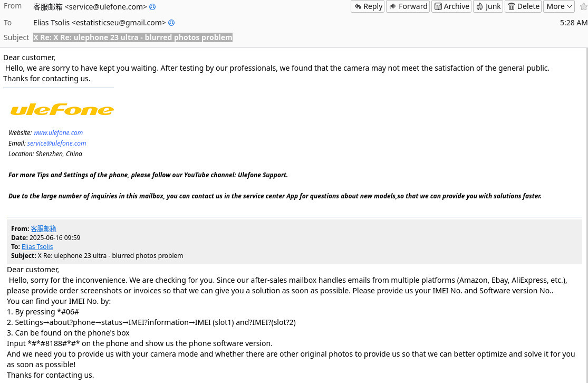Delete this email with trash icon

pyautogui.click(x=524, y=6)
